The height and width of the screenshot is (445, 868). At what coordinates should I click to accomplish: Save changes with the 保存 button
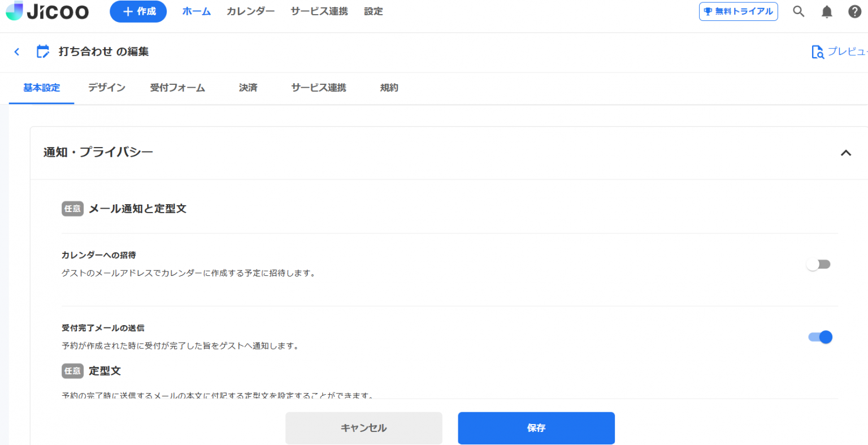536,428
